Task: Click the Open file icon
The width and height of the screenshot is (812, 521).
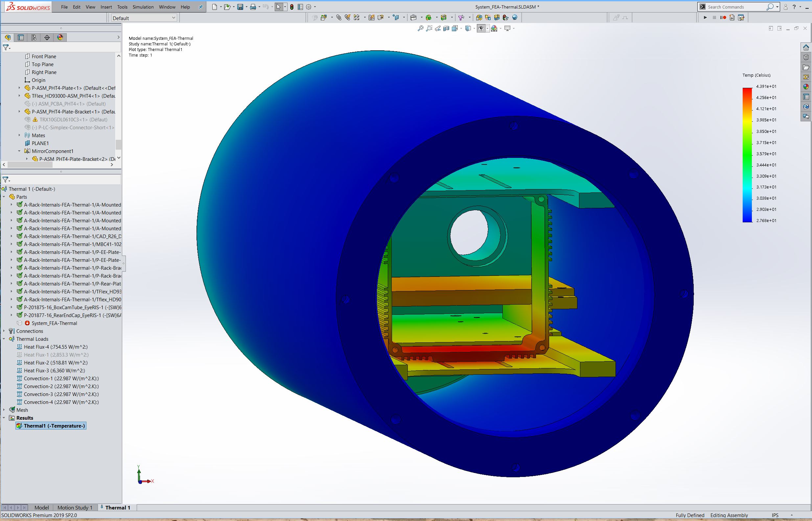Action: click(x=227, y=7)
